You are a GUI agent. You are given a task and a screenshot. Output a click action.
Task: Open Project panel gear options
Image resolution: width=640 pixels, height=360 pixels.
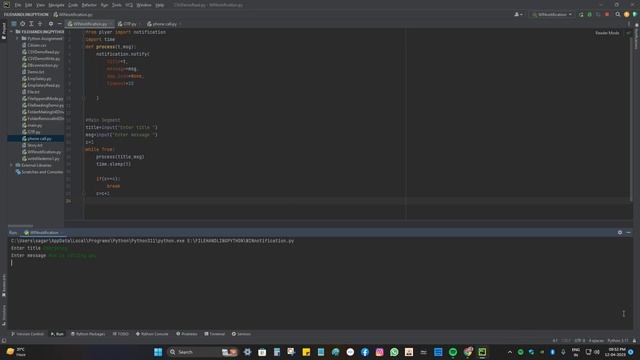(x=51, y=24)
